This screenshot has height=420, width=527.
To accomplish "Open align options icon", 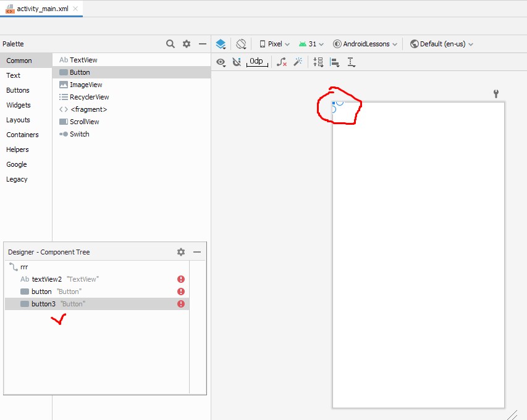I will tap(334, 62).
